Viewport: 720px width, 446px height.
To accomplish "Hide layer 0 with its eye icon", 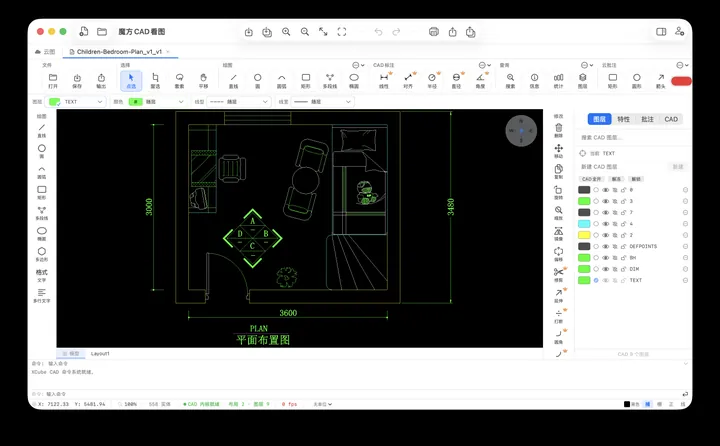I will [605, 190].
